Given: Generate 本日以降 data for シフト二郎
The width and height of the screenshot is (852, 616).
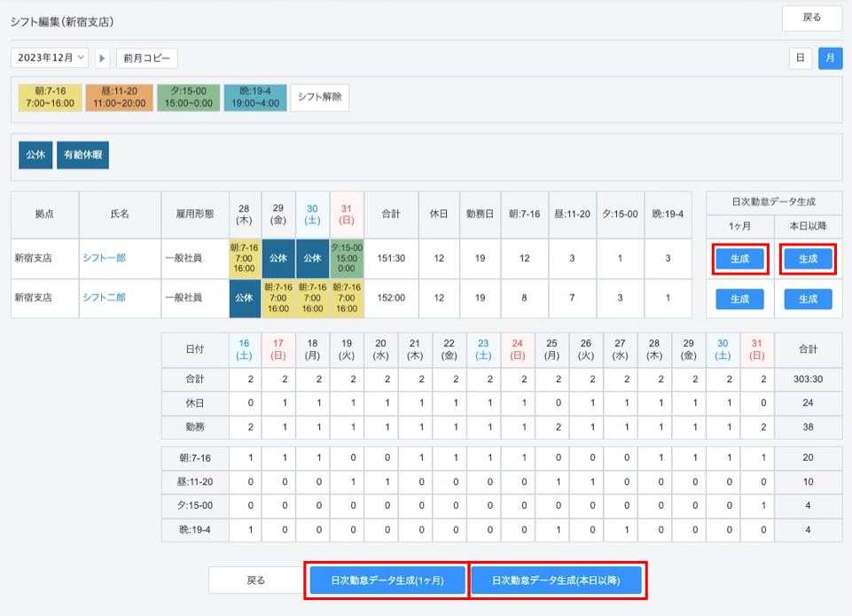Looking at the screenshot, I should click(x=808, y=300).
